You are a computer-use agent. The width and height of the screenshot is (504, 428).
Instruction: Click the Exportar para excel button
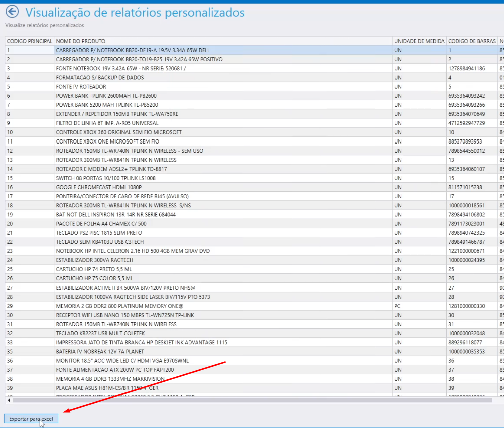click(31, 419)
